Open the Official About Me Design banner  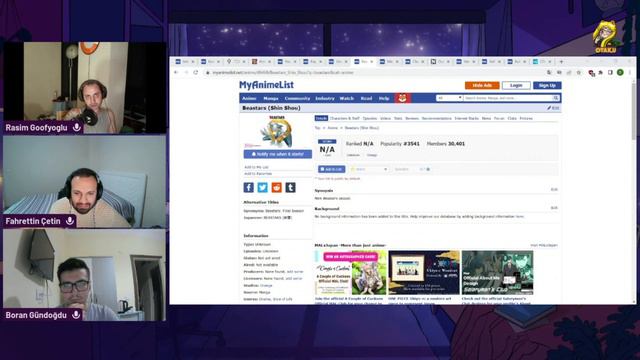pos(497,273)
